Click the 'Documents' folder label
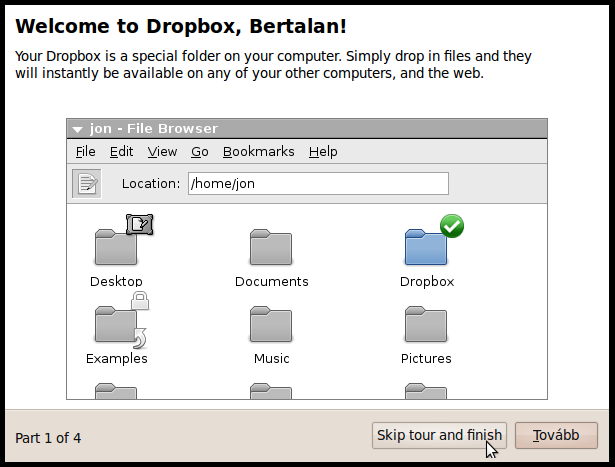This screenshot has width=615, height=467. 271,282
